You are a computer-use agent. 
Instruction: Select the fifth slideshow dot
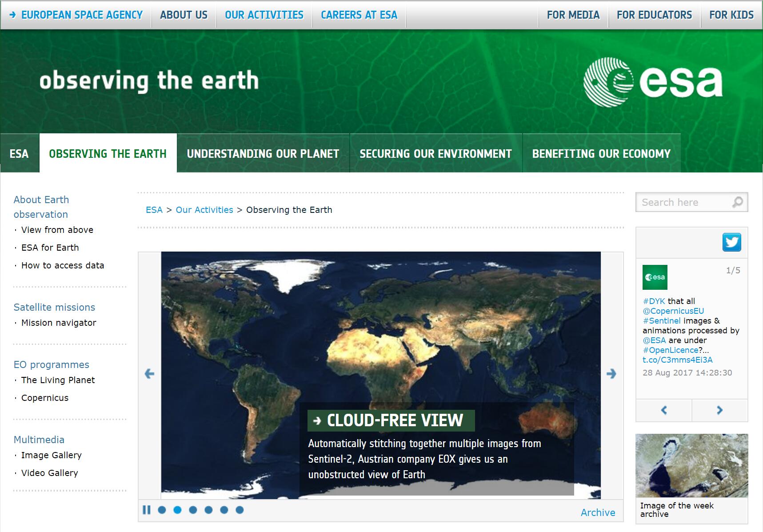(x=224, y=510)
